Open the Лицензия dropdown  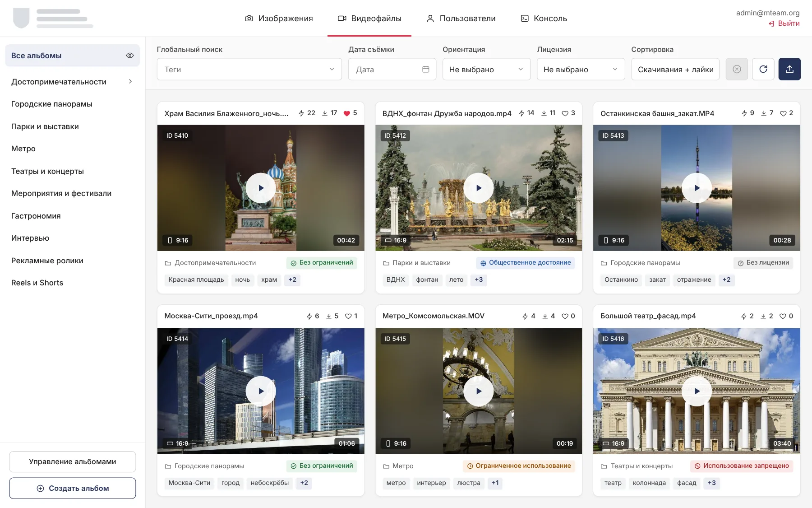click(581, 69)
